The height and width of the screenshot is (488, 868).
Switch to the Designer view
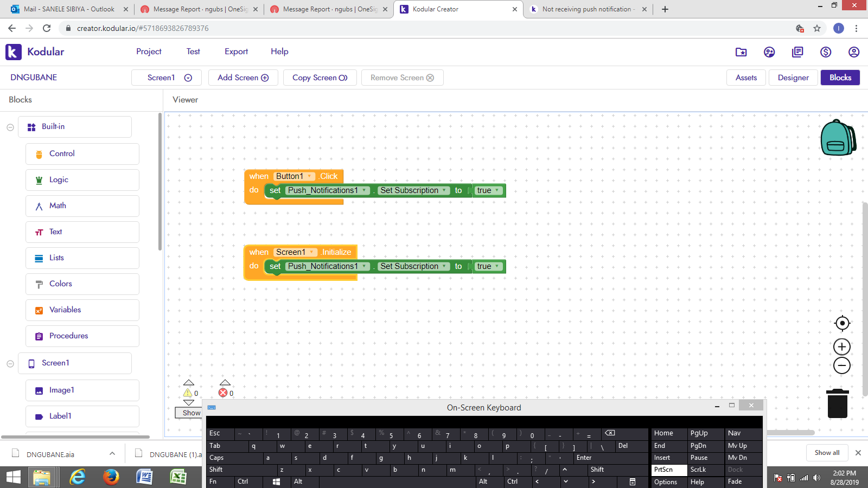[793, 78]
